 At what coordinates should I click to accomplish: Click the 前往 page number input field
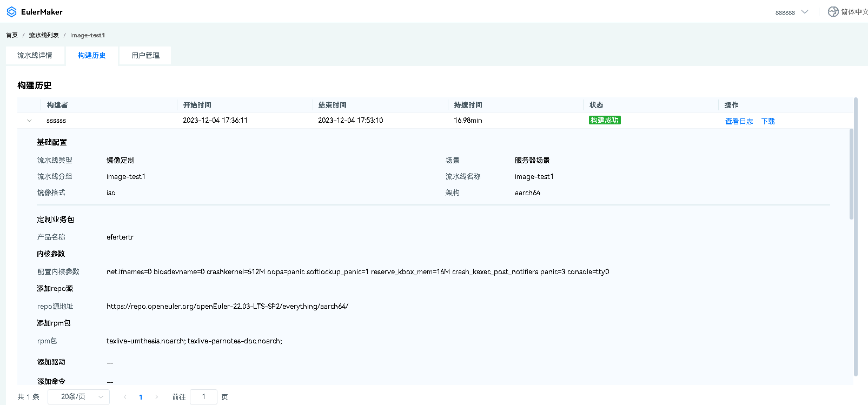coord(203,397)
